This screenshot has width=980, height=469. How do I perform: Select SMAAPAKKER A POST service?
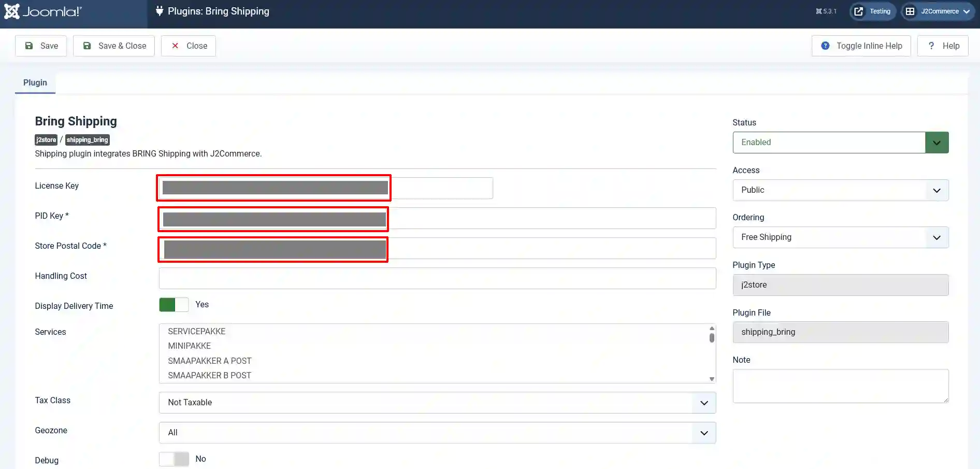210,361
